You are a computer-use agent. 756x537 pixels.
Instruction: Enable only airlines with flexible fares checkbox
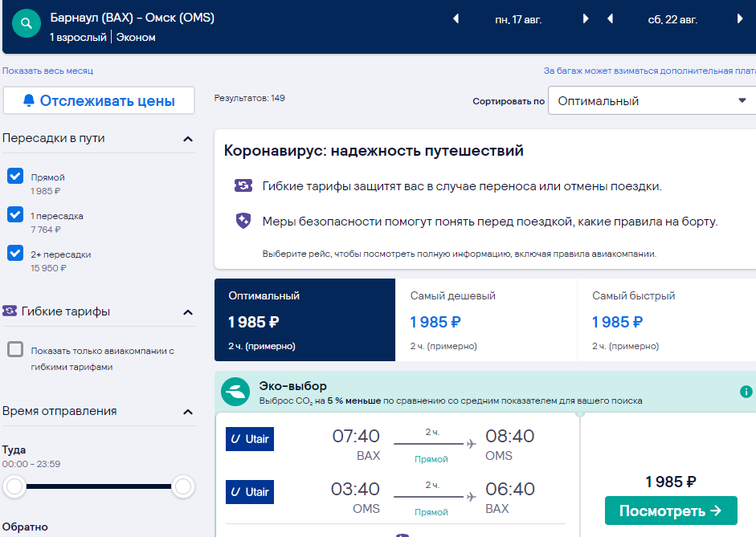tap(15, 349)
